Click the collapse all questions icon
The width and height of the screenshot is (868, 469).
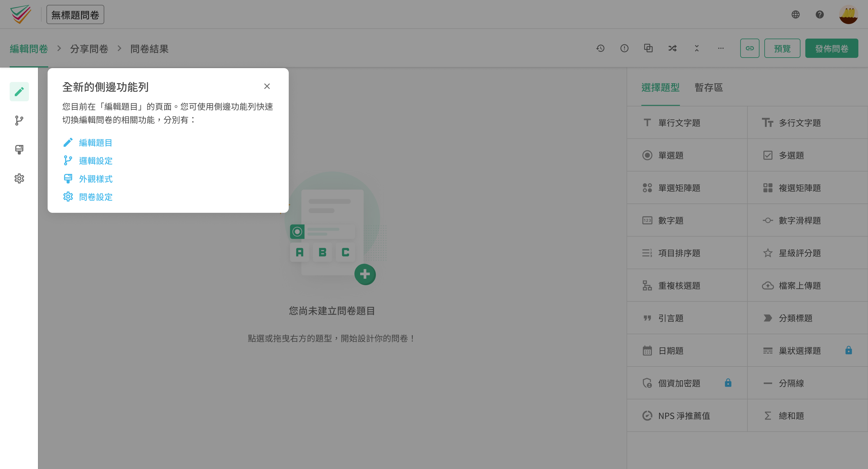tap(697, 48)
